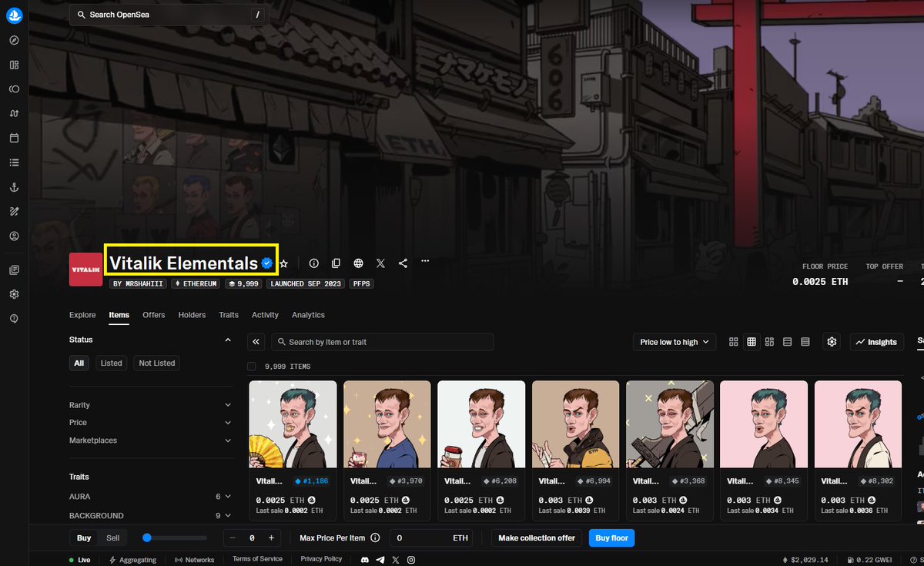Switch to large grid view
The image size is (924, 566).
coord(734,342)
